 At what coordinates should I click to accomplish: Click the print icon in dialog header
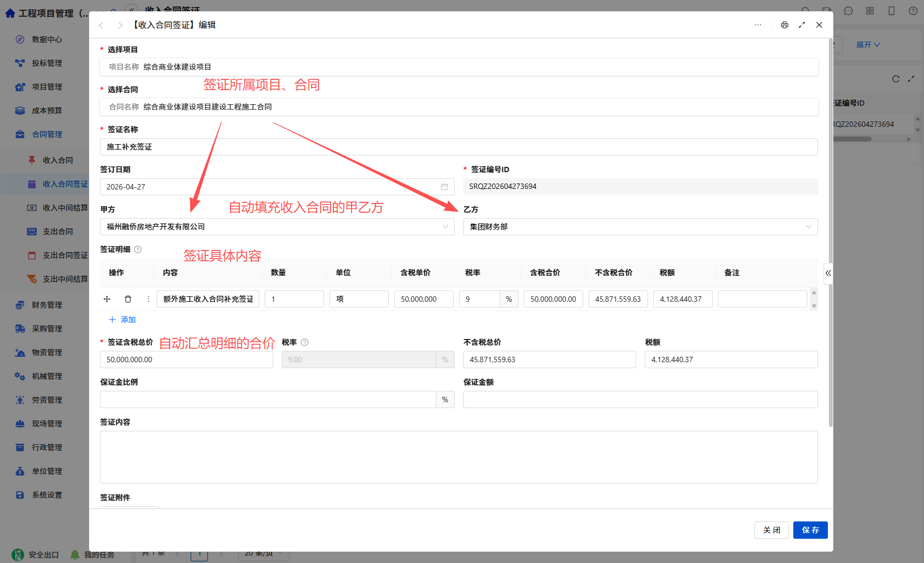(784, 25)
